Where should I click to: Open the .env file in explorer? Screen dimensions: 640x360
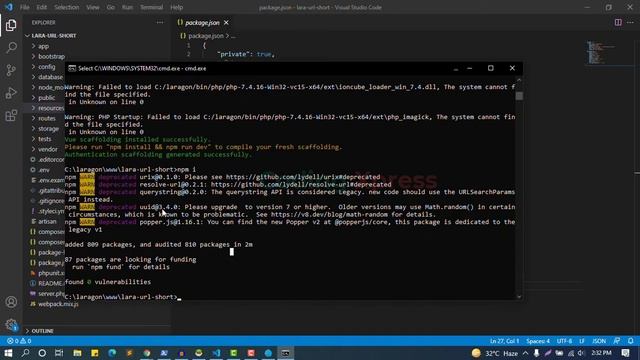44,170
